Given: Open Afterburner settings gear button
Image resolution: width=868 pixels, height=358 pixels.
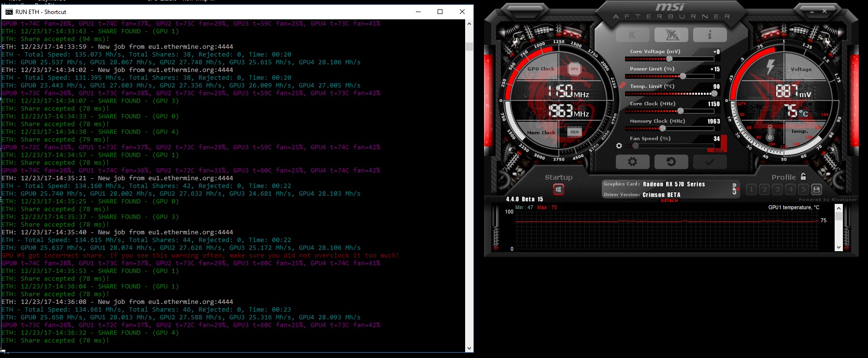Looking at the screenshot, I should (632, 162).
